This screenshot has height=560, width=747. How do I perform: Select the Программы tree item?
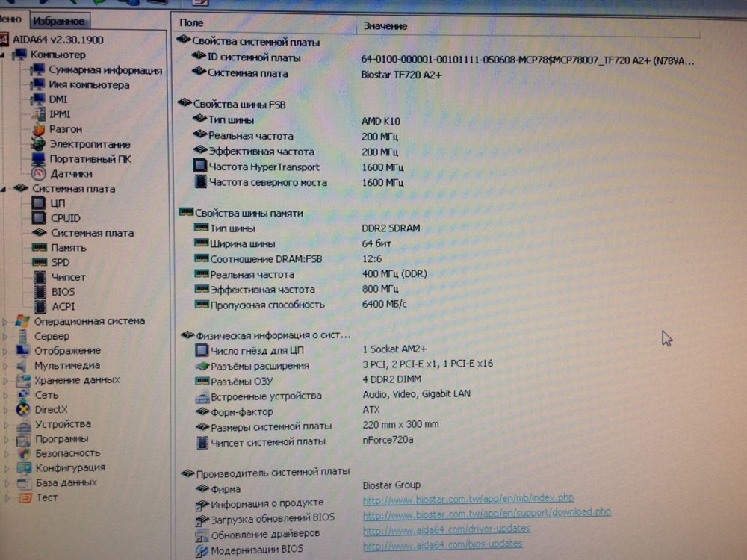61,438
